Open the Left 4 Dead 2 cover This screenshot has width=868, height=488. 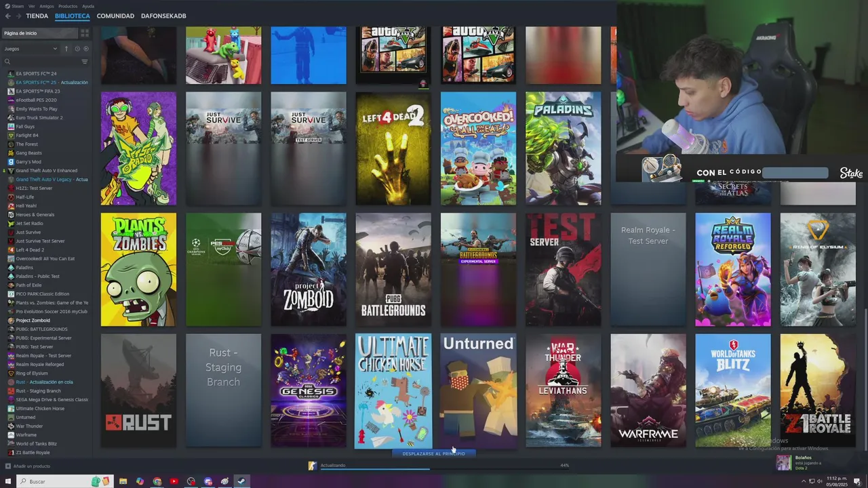(393, 148)
